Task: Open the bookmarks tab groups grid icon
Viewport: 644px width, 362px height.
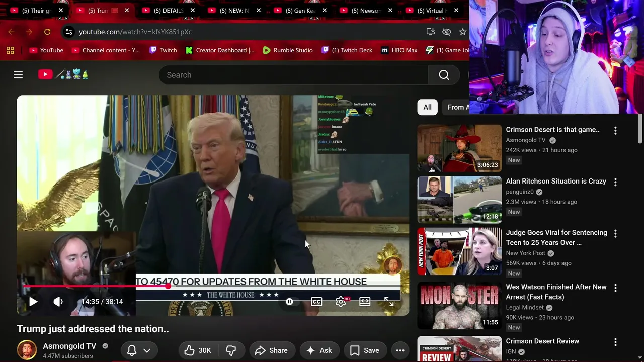Action: click(x=10, y=50)
